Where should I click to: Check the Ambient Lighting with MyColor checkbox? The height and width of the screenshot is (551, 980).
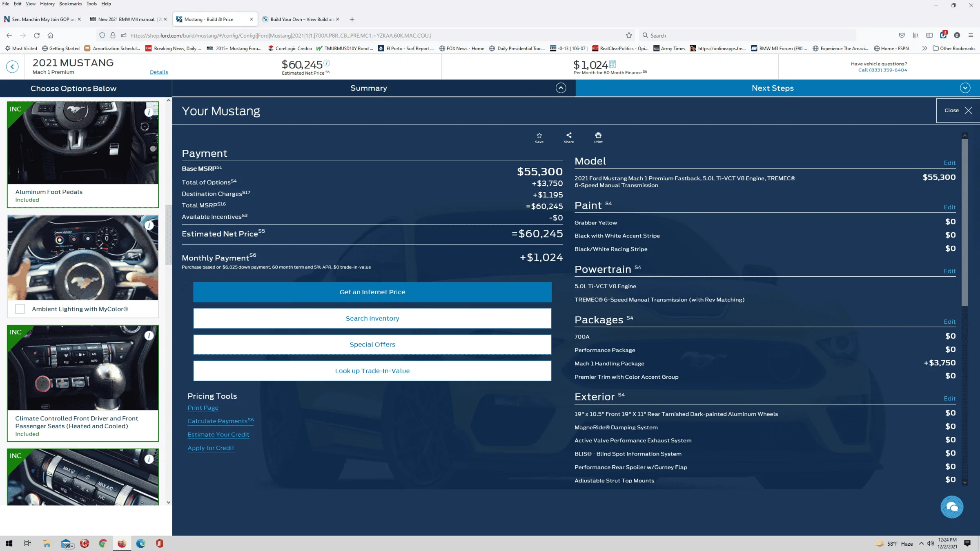pyautogui.click(x=20, y=309)
